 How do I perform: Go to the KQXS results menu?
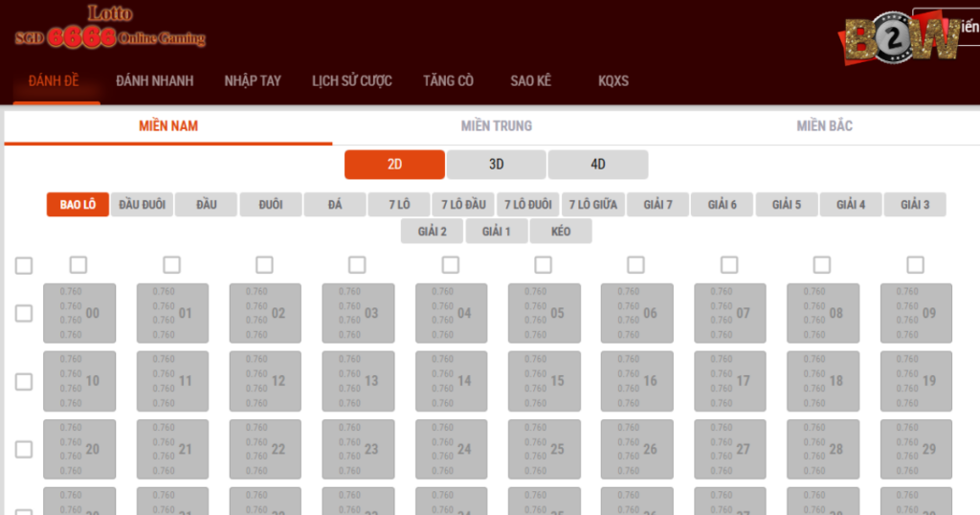(612, 80)
